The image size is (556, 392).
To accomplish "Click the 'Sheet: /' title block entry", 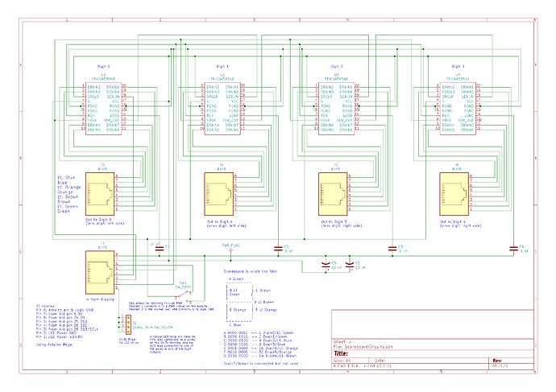I will (x=342, y=342).
